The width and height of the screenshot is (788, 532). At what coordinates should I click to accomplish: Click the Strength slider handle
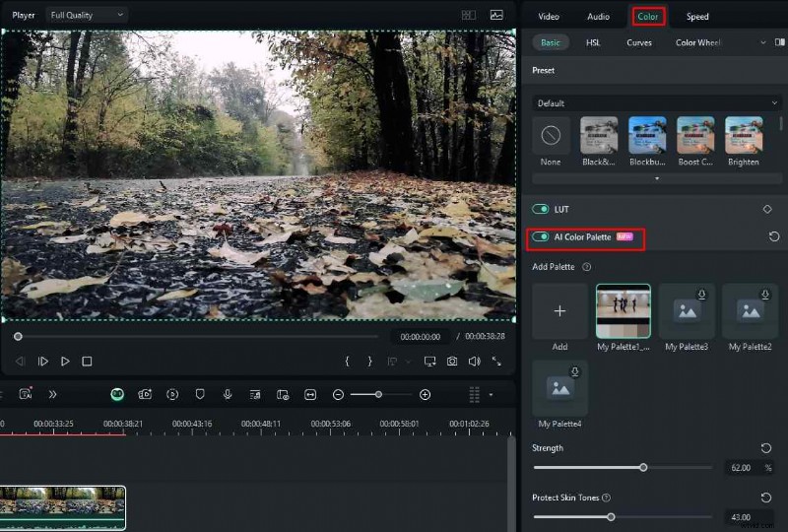pyautogui.click(x=643, y=468)
